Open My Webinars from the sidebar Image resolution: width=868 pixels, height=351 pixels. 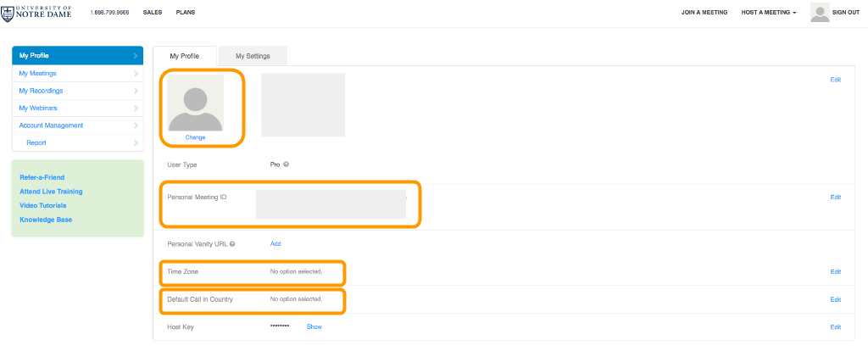[x=76, y=109]
